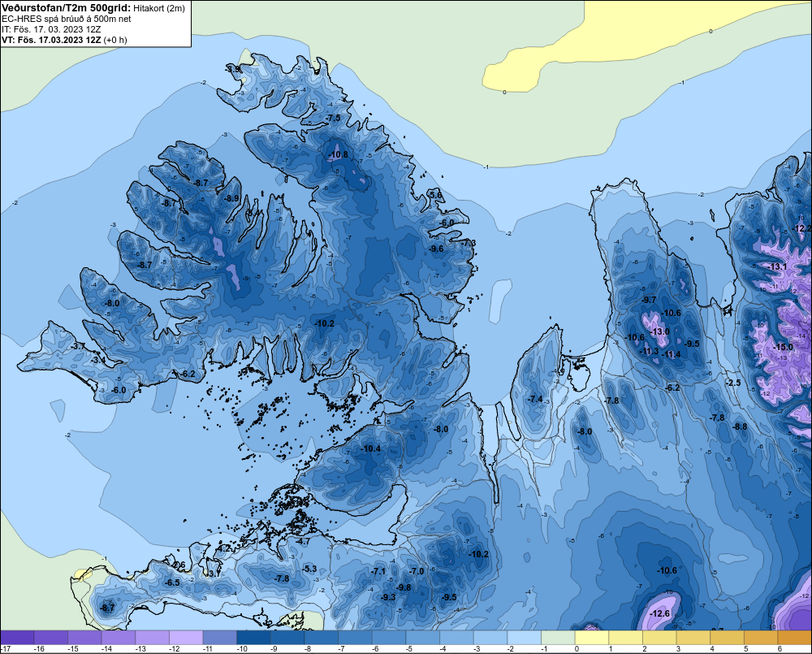Click the legend swatch between 4 and 5
812x654 pixels.
728,638
